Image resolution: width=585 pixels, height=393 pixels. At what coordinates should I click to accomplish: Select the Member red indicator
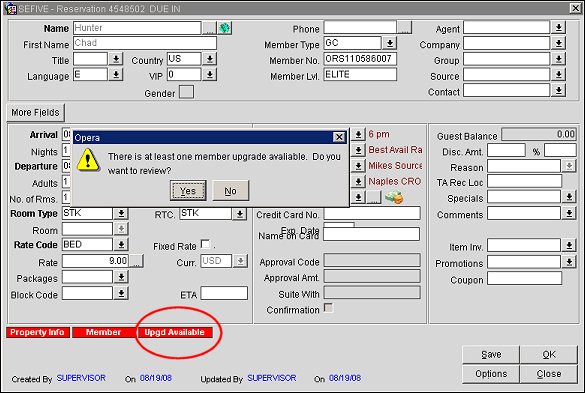103,332
